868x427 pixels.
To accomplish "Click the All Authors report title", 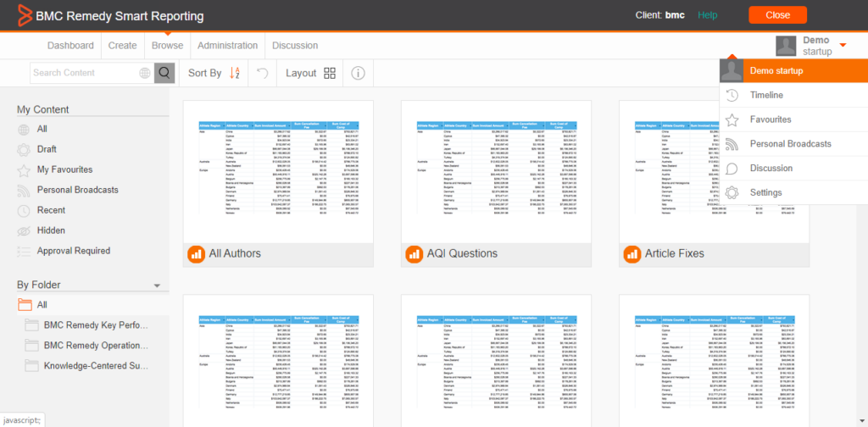I will click(x=235, y=254).
